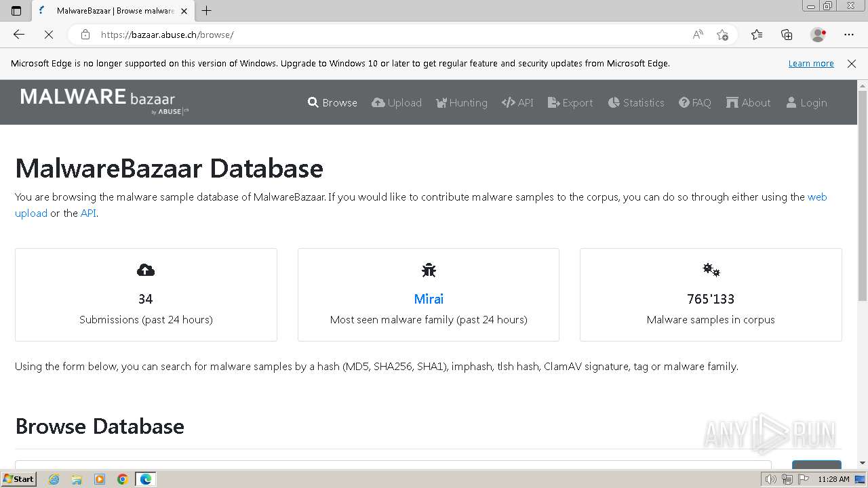868x488 pixels.
Task: Open the Action Center flag icon
Action: [x=802, y=479]
